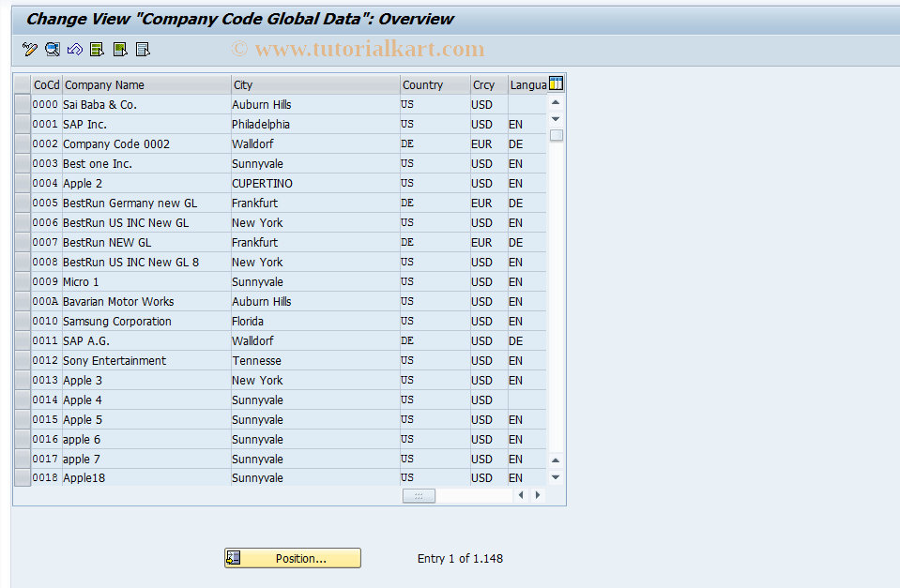Click the city cell 'Tennesse'
Image resolution: width=900 pixels, height=588 pixels.
[x=256, y=361]
